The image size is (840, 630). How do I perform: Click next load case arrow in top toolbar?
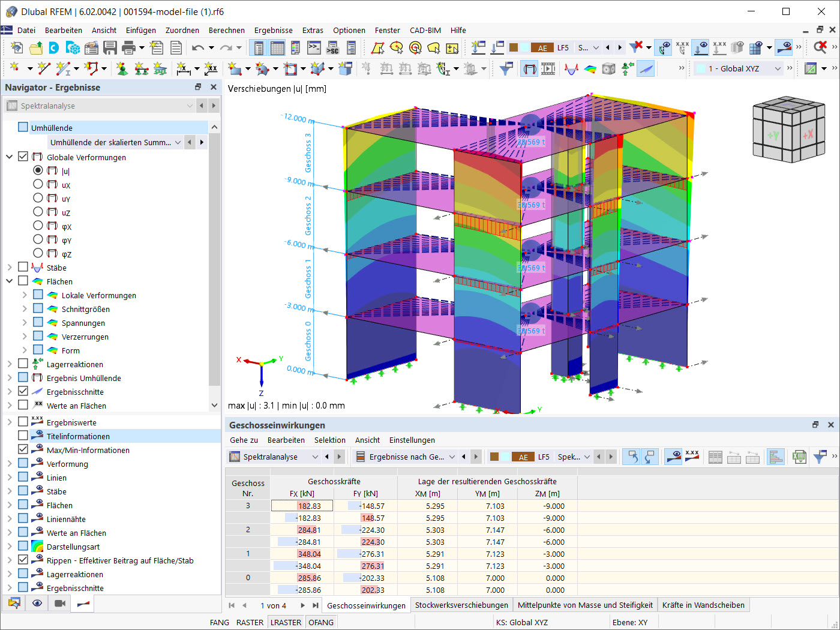[x=620, y=47]
